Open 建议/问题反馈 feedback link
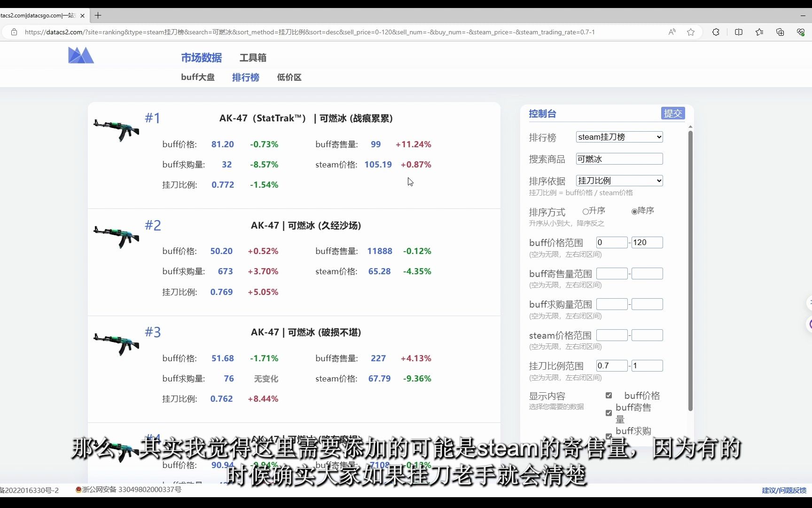Image resolution: width=812 pixels, height=508 pixels. (x=784, y=490)
